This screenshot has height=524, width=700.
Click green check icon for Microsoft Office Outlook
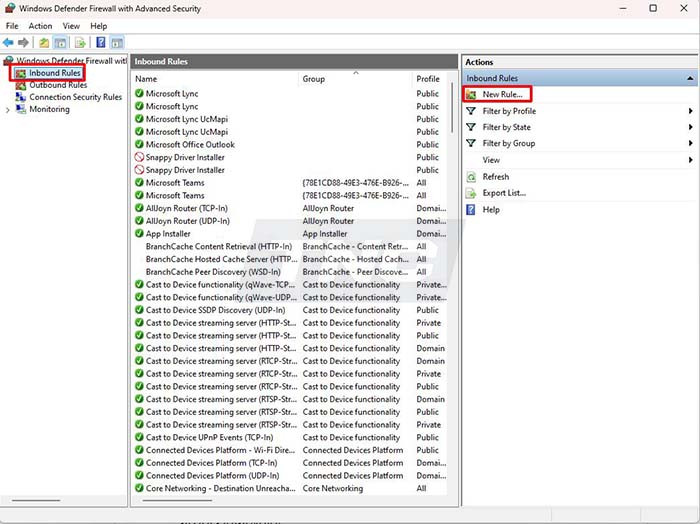(139, 144)
